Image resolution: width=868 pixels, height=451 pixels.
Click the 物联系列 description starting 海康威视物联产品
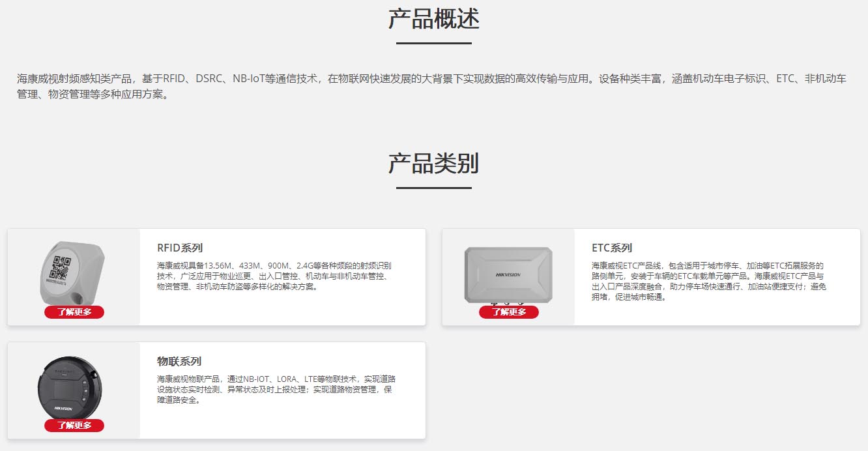pyautogui.click(x=276, y=389)
